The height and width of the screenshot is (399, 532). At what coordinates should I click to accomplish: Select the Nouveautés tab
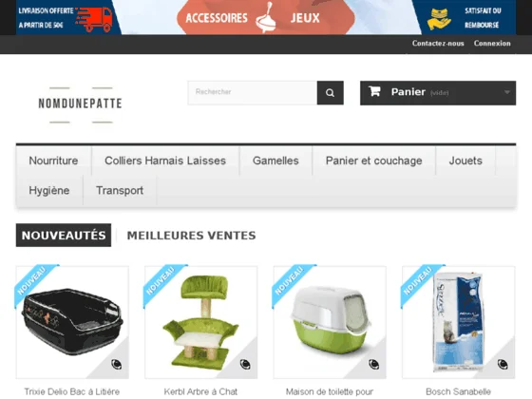(x=64, y=236)
